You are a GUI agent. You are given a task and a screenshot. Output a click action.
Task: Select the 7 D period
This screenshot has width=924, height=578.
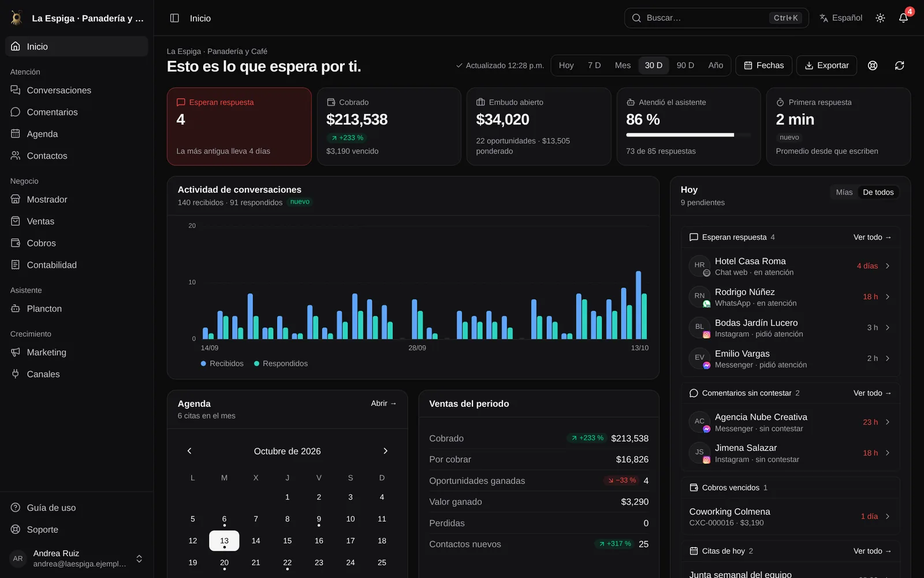coord(594,65)
